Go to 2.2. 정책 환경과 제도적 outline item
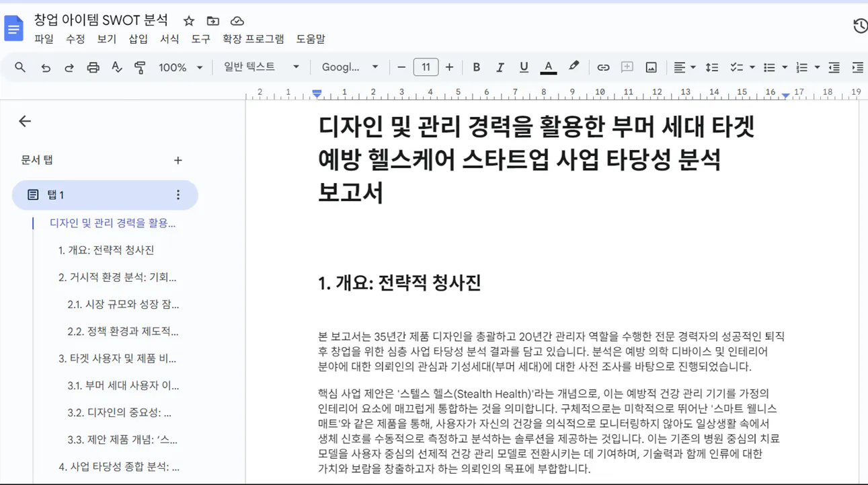The height and width of the screenshot is (485, 868). (123, 331)
